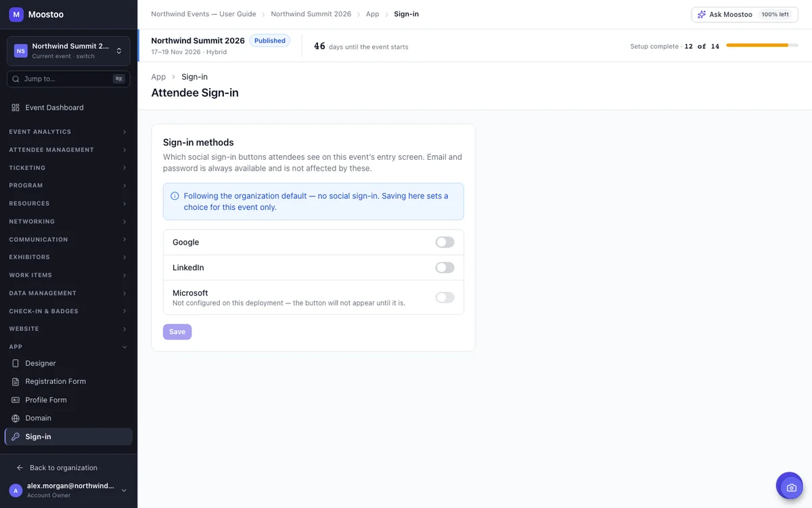Expand the Attendee Management section

(x=68, y=150)
